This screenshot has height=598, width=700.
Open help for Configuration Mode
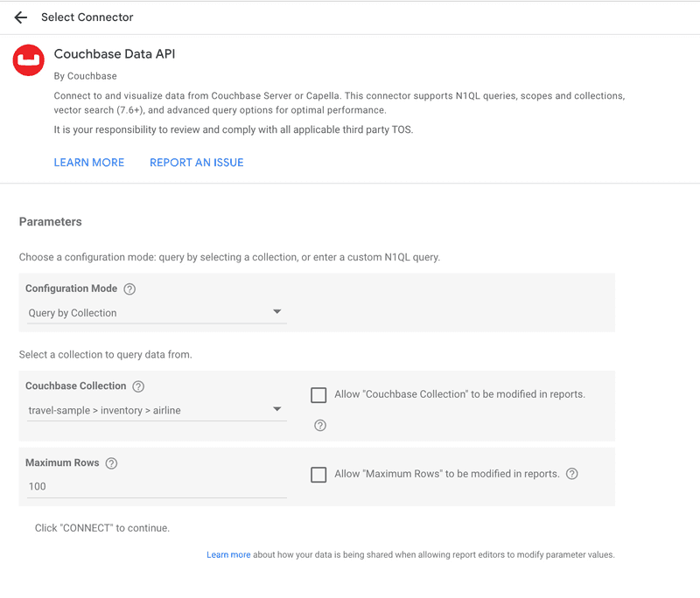(x=129, y=289)
